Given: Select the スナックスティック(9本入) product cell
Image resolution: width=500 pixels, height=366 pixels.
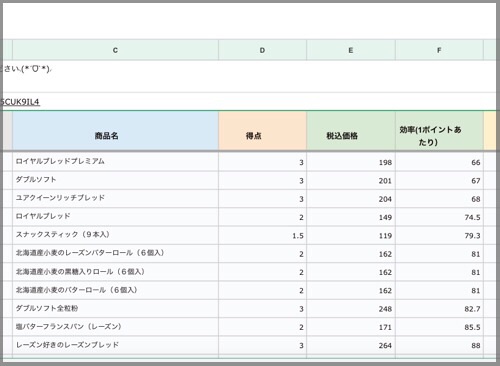Looking at the screenshot, I should [x=115, y=235].
